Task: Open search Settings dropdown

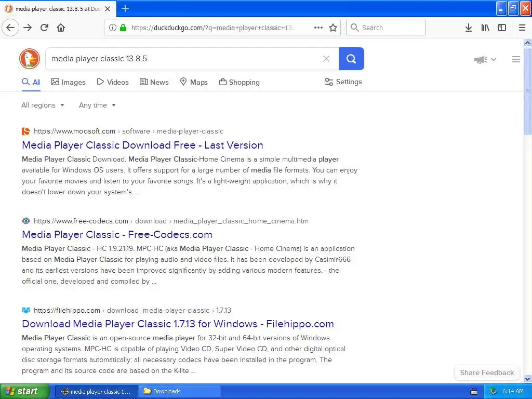Action: tap(343, 82)
